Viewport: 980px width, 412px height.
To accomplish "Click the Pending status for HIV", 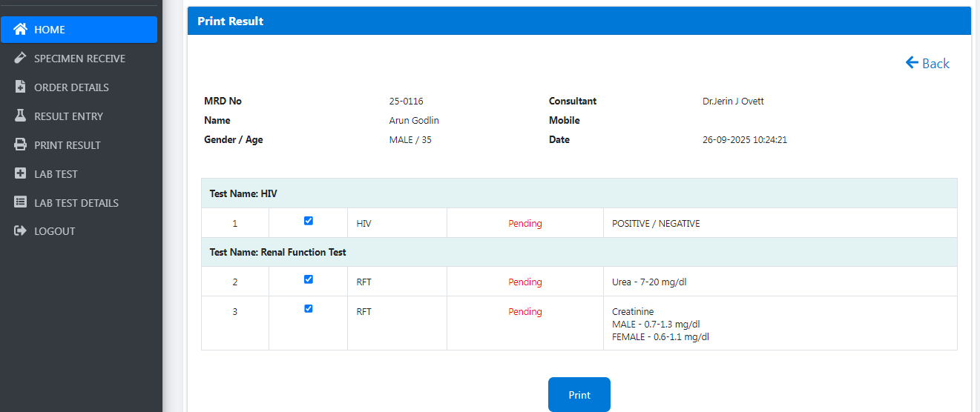I will coord(525,223).
